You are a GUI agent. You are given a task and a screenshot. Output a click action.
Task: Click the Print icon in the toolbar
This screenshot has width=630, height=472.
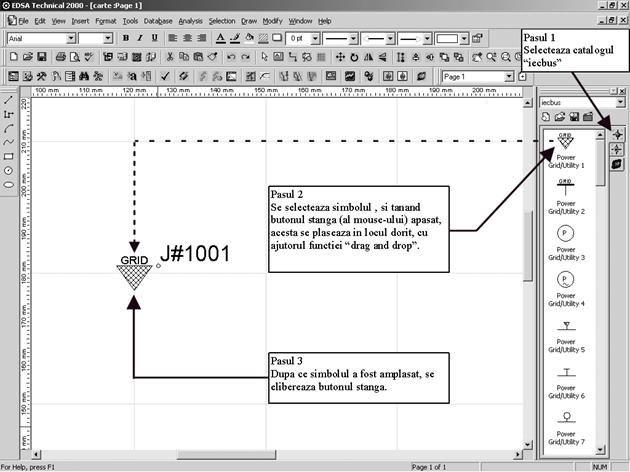tap(60, 57)
